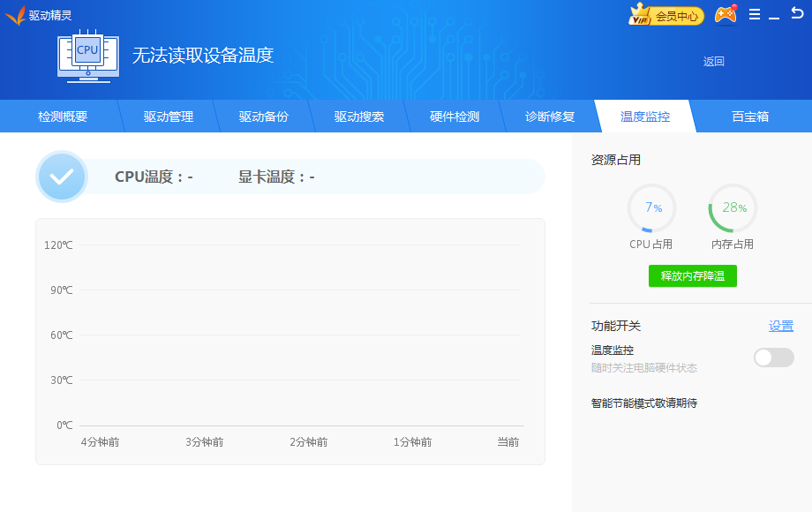812x512 pixels.
Task: Click the back arrow icon in title bar
Action: 797,14
